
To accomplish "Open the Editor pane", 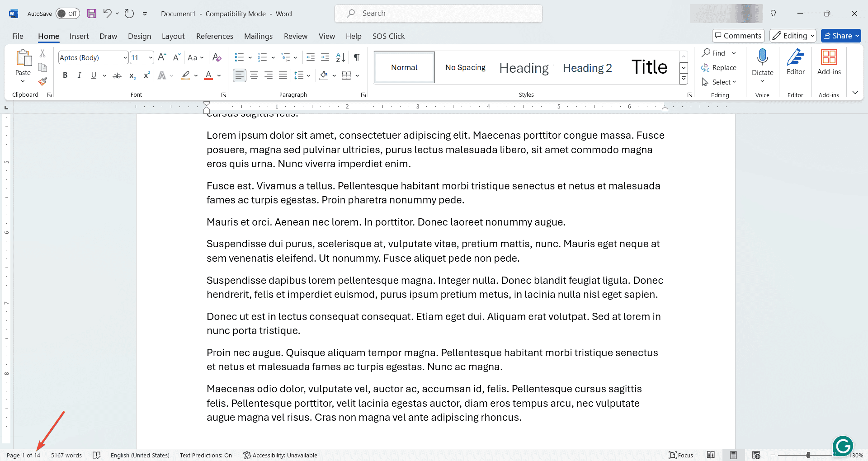I will (795, 62).
